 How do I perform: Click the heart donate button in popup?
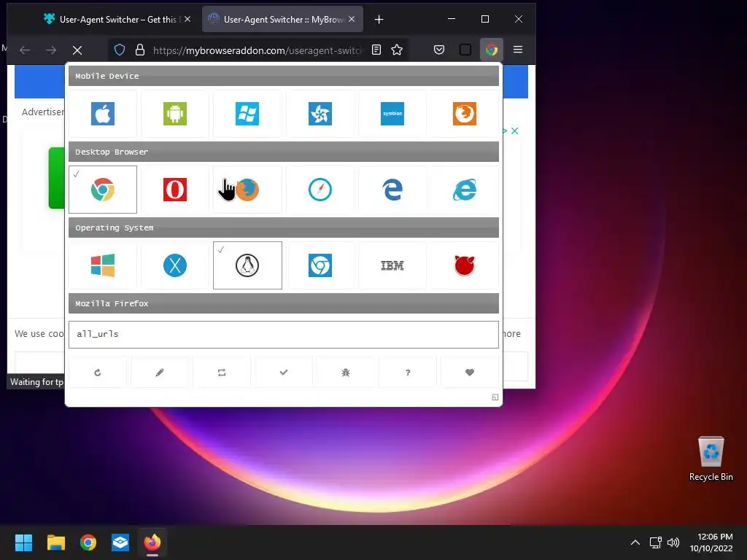pos(470,373)
